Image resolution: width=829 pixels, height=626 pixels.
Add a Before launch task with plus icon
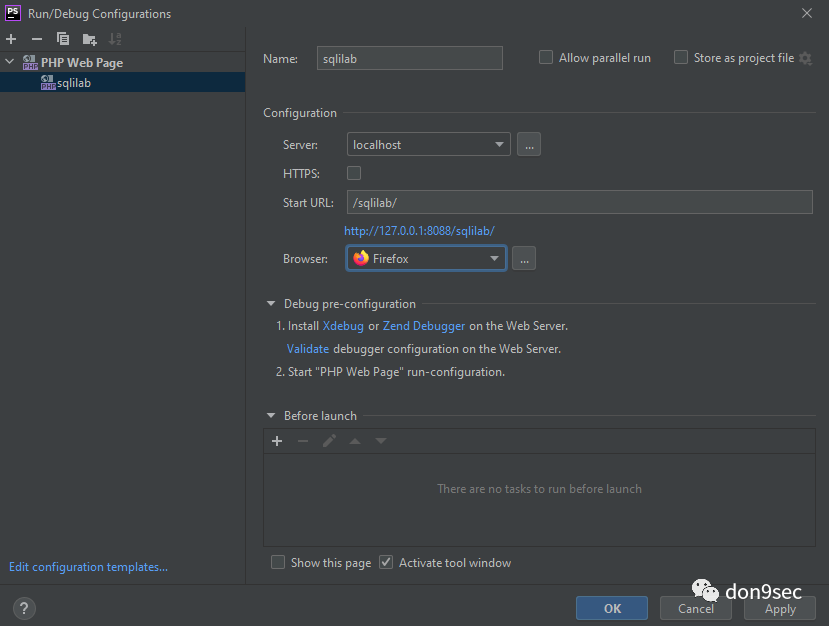pyautogui.click(x=277, y=441)
